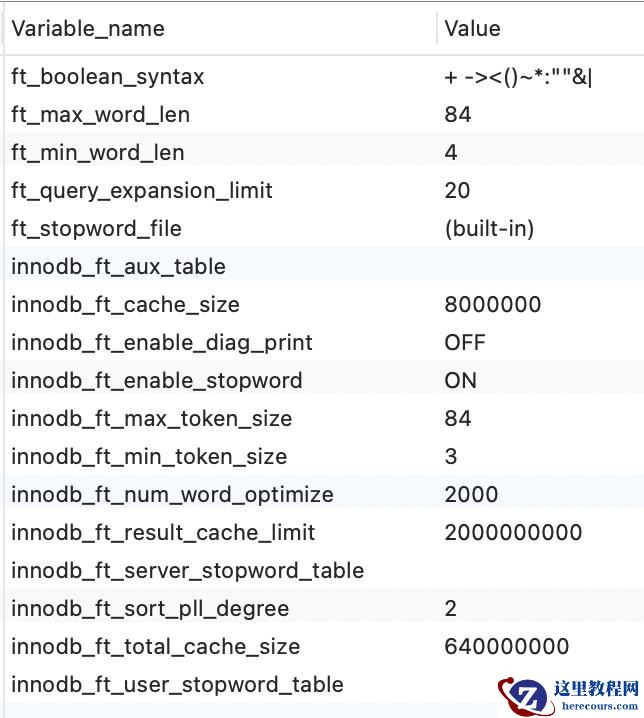The image size is (644, 718).
Task: Click the innodb_ft_sort_pll_degree variable
Action: 150,609
